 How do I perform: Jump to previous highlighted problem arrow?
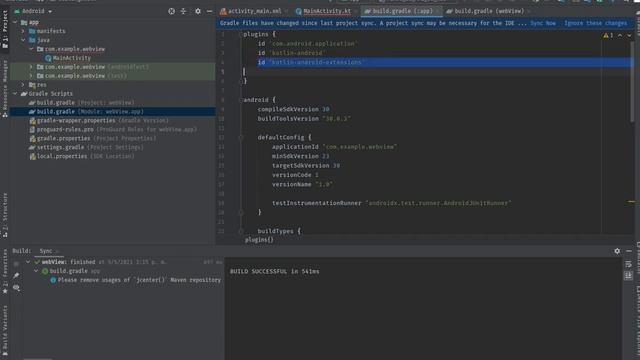point(620,36)
